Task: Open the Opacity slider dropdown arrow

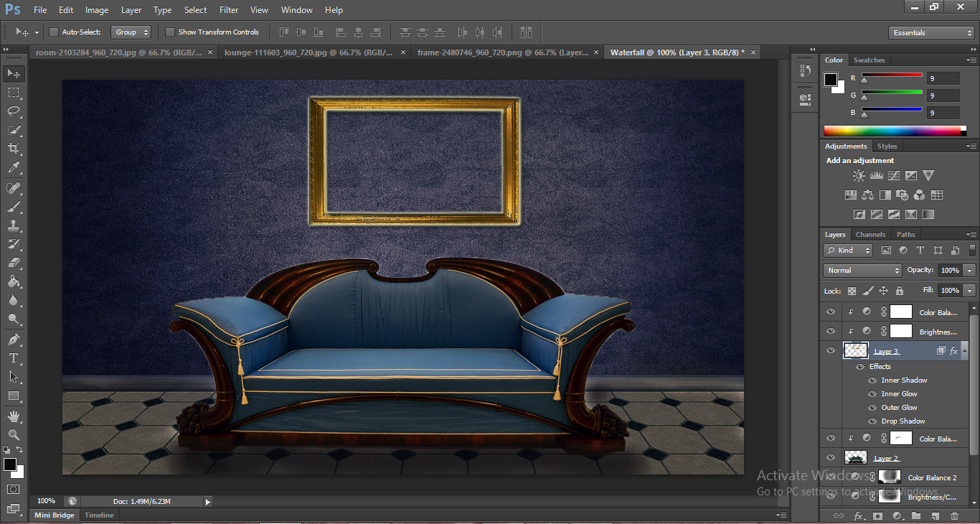Action: coord(970,271)
